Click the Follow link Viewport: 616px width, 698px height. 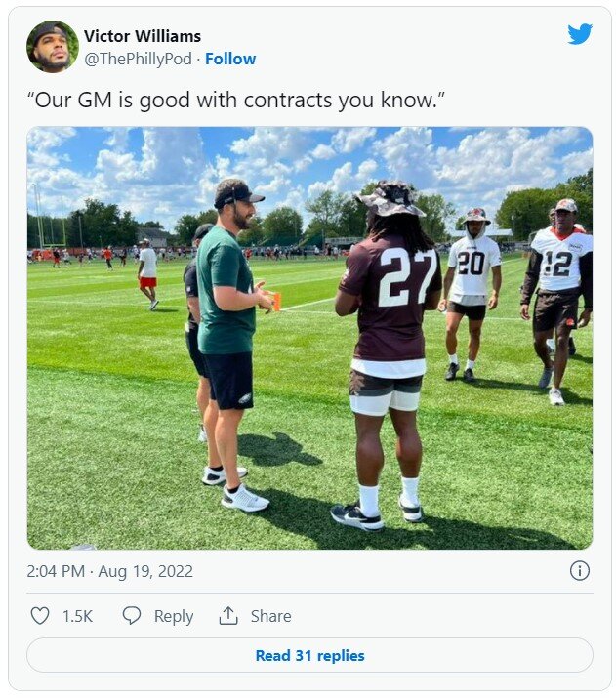point(230,59)
